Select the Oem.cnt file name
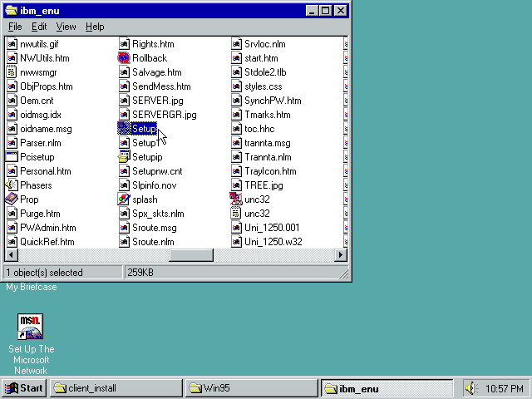Screen dimensions: 532x399 [x=37, y=101]
